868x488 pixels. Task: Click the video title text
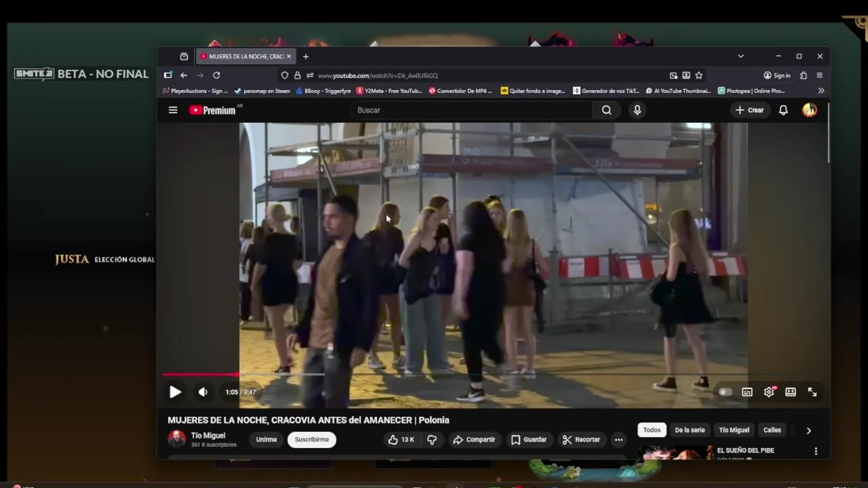309,420
